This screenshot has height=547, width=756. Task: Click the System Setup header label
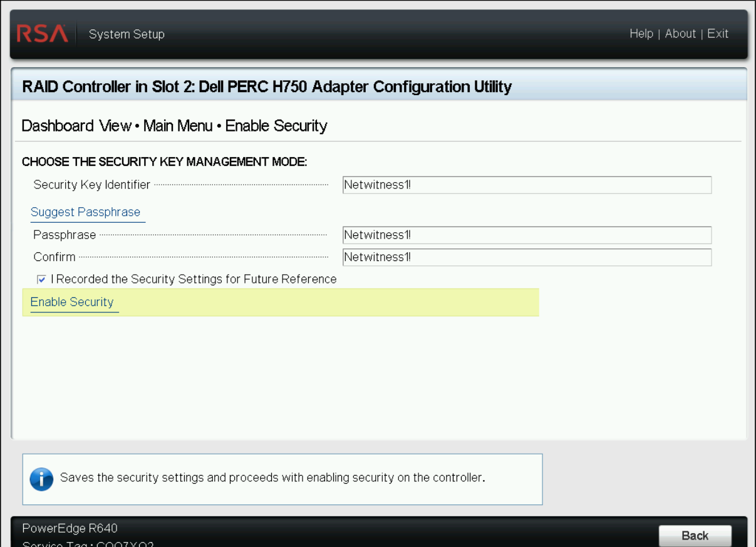(127, 34)
